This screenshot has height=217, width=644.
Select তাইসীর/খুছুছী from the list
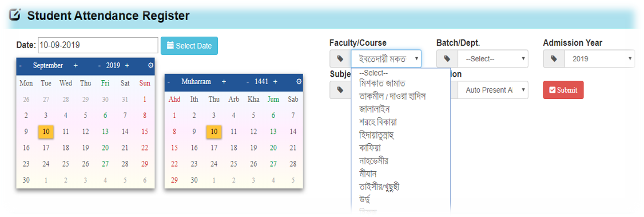coord(380,187)
